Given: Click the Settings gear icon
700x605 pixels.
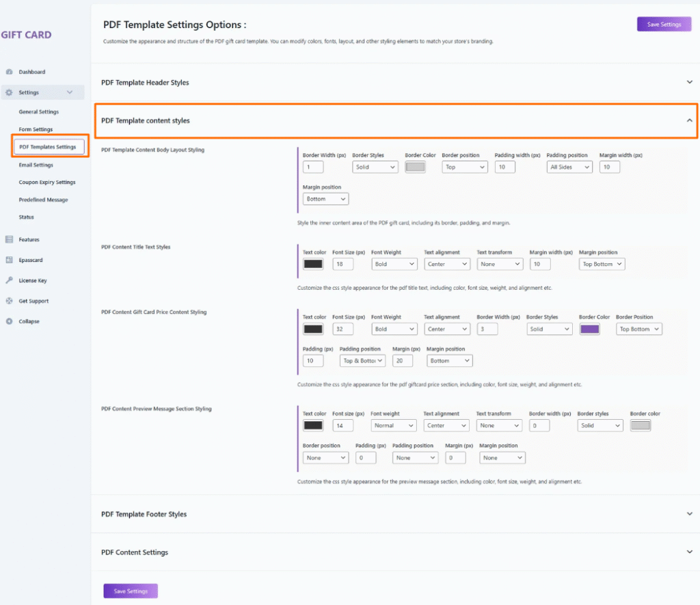Looking at the screenshot, I should [x=9, y=92].
